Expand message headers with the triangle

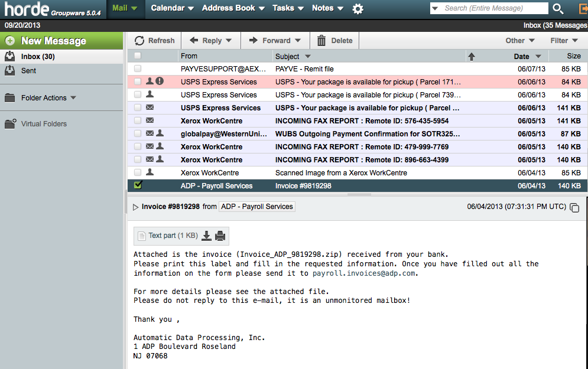click(135, 207)
